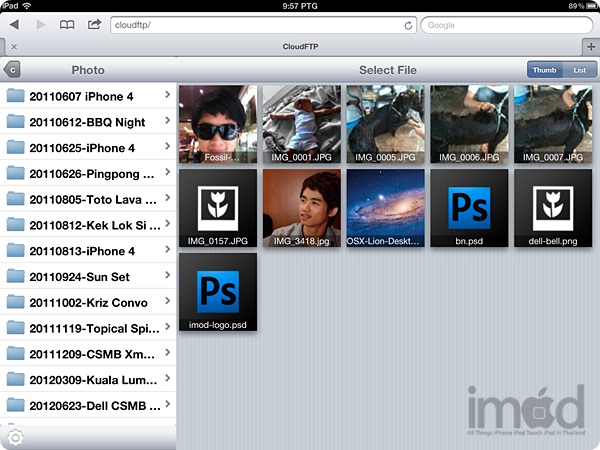Viewport: 600px width, 450px height.
Task: Expand the 20110924-Sun Set folder chevron
Action: (166, 276)
